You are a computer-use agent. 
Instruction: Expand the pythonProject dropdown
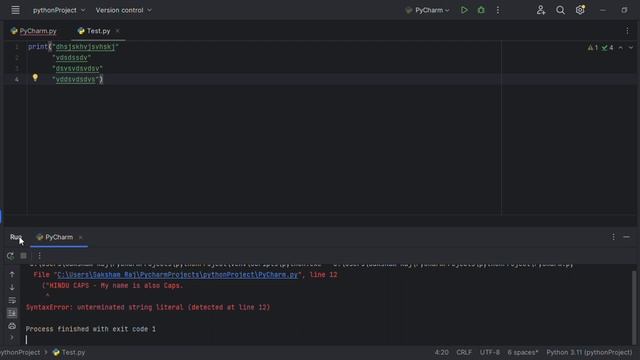click(59, 10)
